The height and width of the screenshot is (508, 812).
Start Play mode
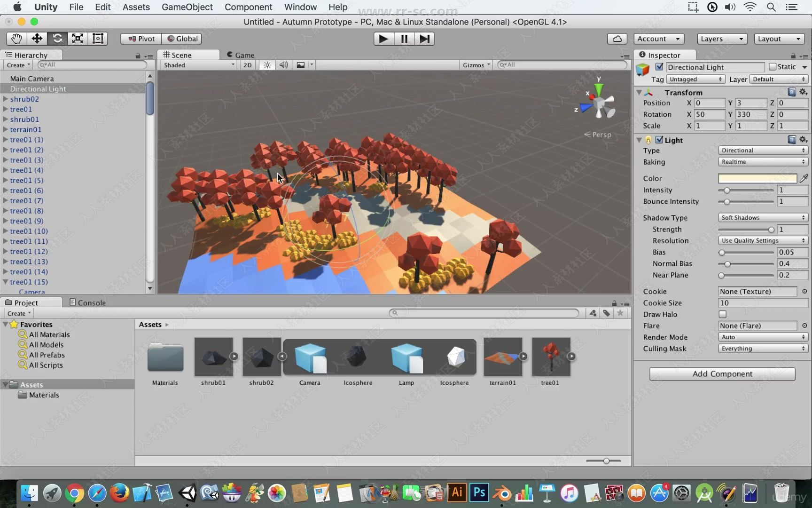point(383,39)
